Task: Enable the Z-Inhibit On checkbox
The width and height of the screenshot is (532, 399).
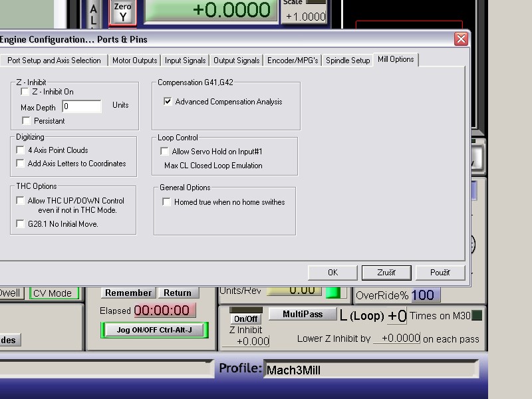Action: coord(25,92)
